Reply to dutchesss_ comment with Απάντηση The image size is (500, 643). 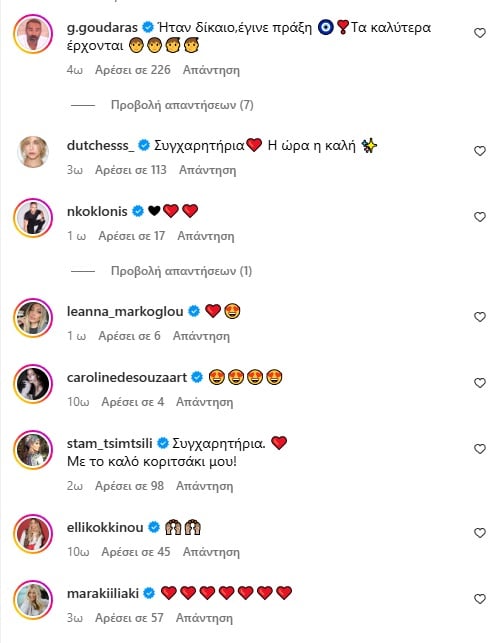208,170
